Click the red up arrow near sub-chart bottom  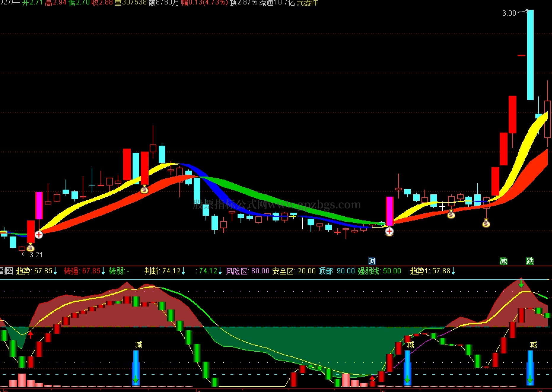point(372,378)
